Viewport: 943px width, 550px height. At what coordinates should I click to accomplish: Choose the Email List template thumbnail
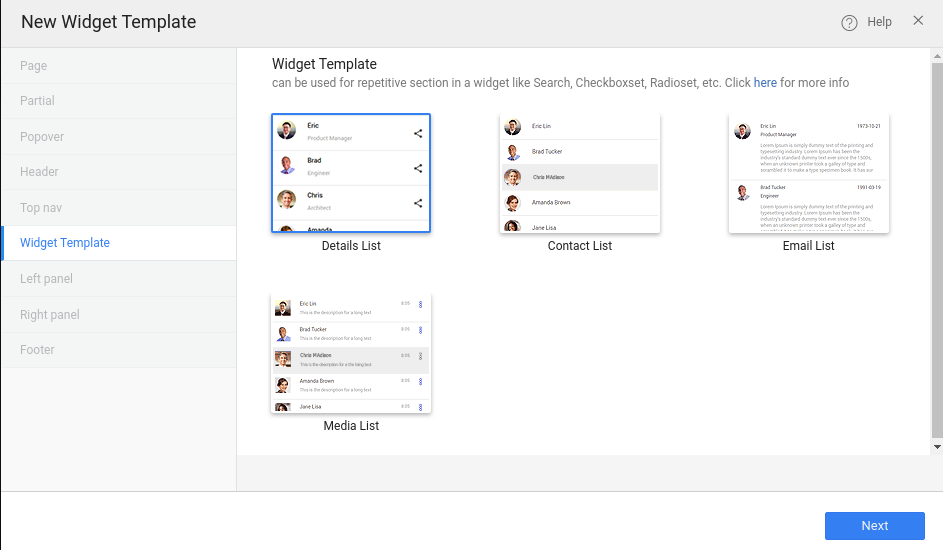pyautogui.click(x=808, y=173)
